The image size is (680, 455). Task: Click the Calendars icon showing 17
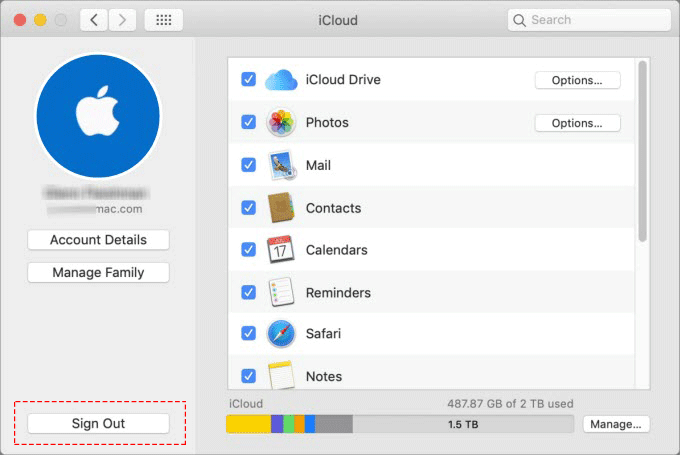tap(281, 250)
